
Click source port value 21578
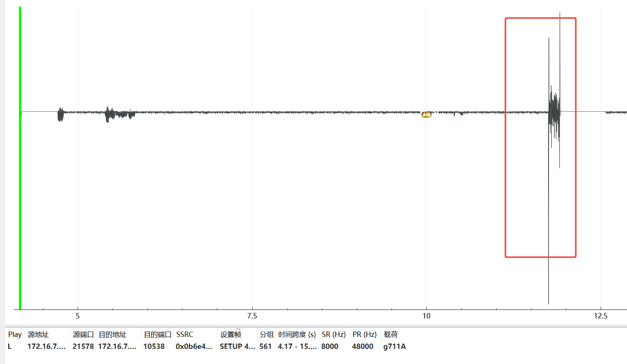click(x=83, y=347)
